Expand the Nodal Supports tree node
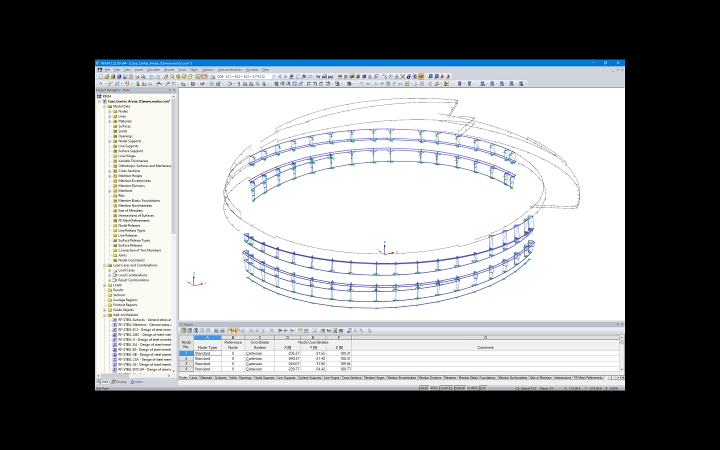Image resolution: width=720 pixels, height=450 pixels. tap(110, 141)
